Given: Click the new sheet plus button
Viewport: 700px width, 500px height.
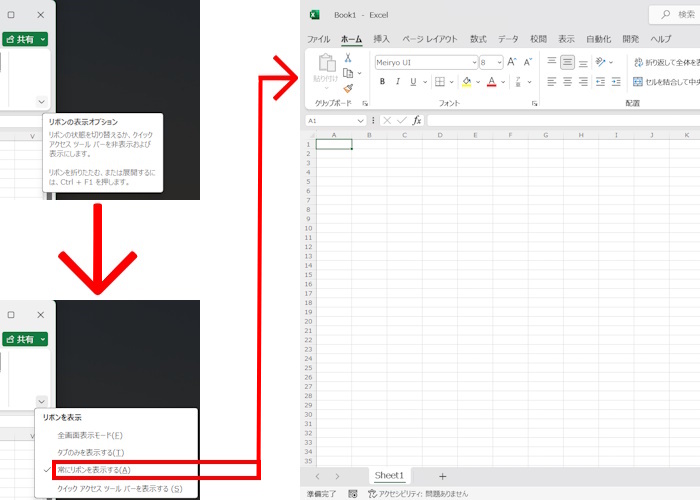Looking at the screenshot, I should 442,476.
